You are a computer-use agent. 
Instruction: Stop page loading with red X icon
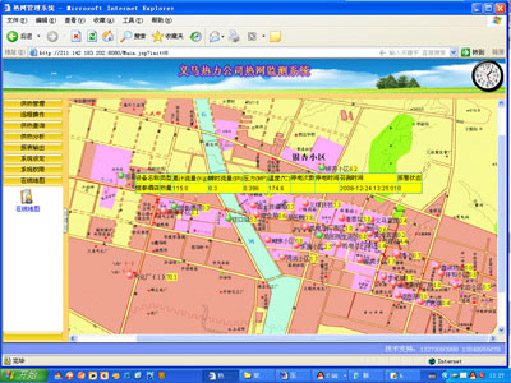click(x=76, y=36)
